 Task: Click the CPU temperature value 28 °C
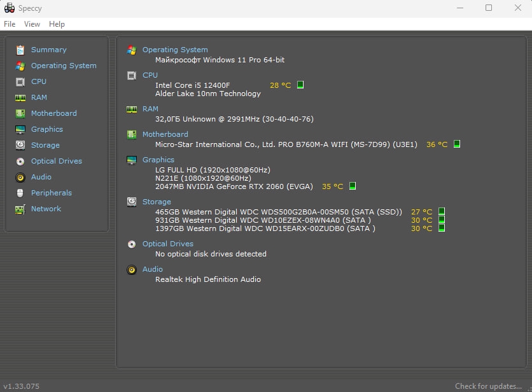tap(281, 85)
